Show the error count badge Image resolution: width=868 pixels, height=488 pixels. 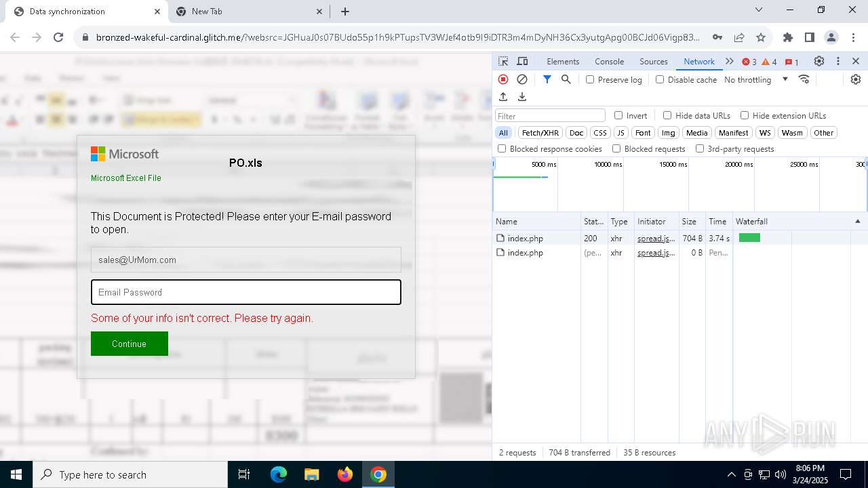(749, 62)
